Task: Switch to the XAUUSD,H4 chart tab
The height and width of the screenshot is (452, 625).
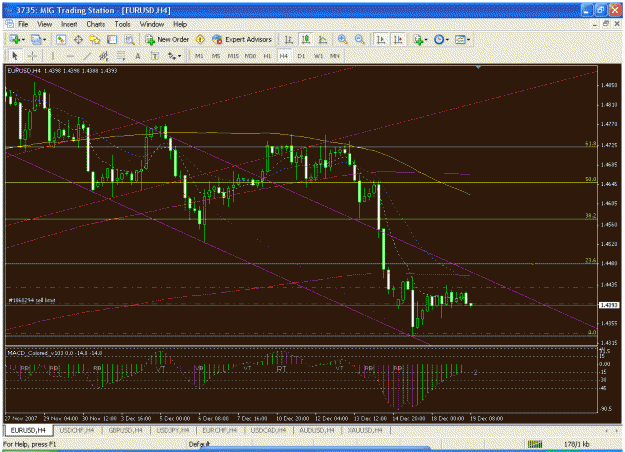Action: click(x=365, y=430)
